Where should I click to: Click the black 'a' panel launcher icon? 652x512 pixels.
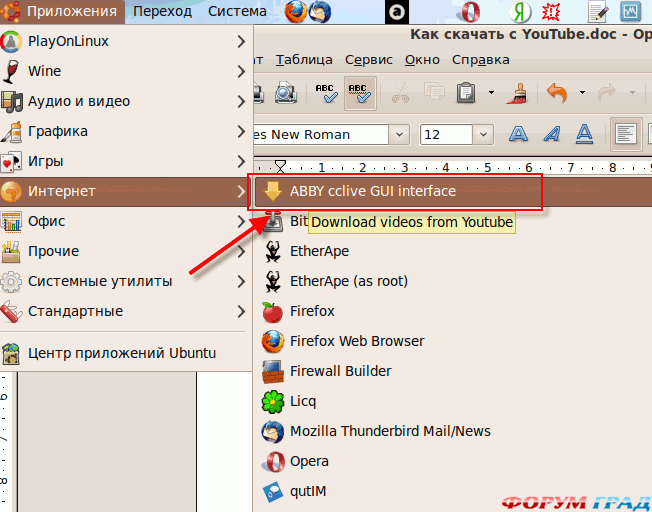click(397, 12)
